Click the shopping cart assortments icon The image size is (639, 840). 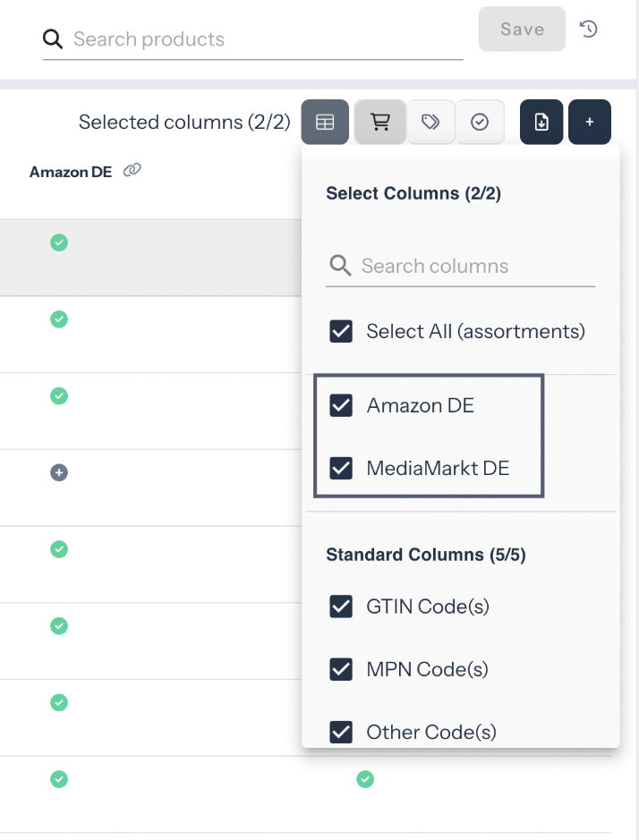coord(380,122)
